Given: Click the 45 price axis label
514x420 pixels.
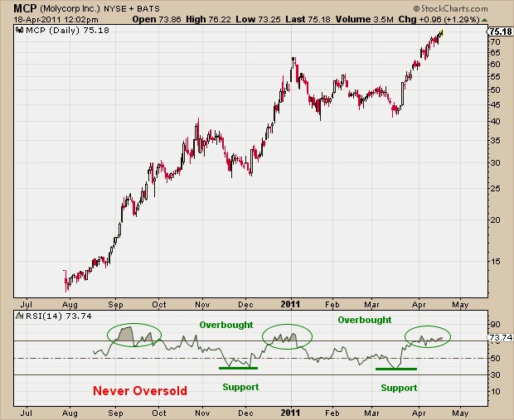Looking at the screenshot, I should coord(495,105).
